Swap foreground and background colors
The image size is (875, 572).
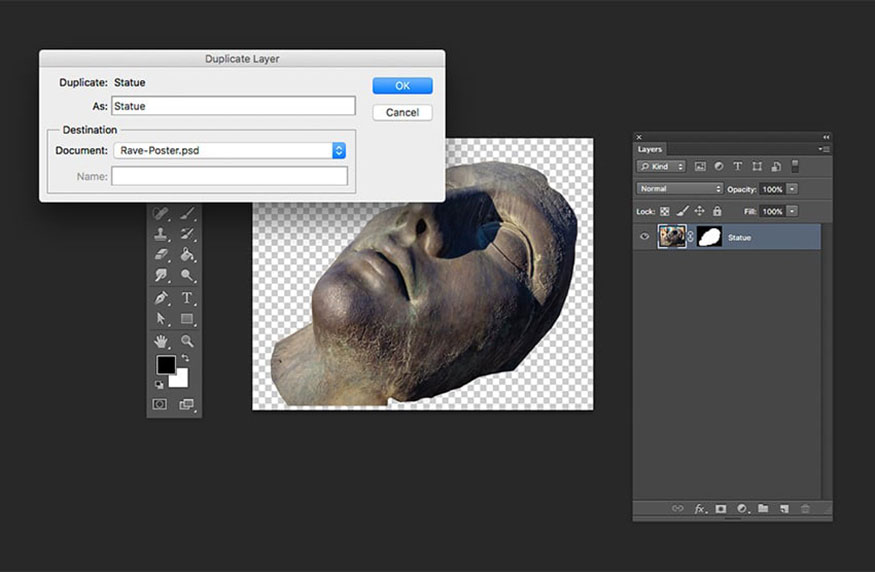185,358
